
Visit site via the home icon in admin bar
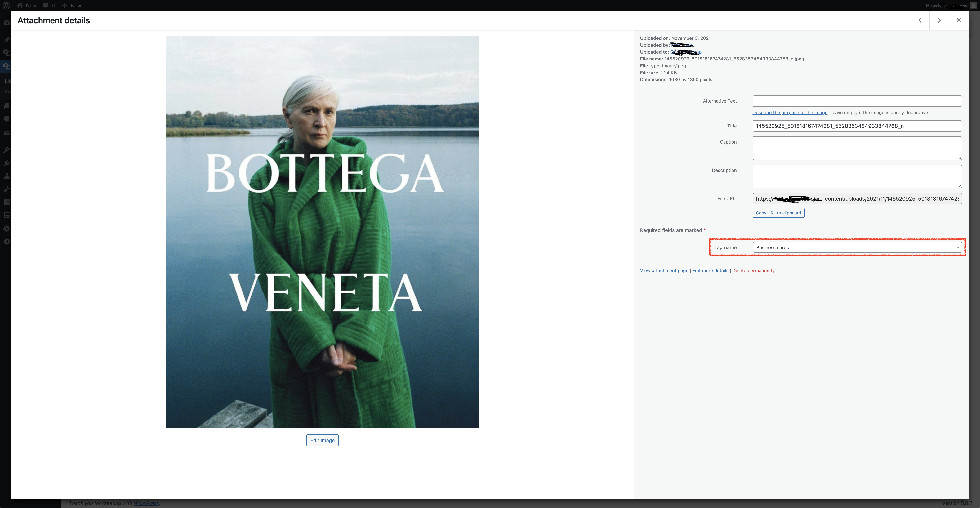[20, 5]
